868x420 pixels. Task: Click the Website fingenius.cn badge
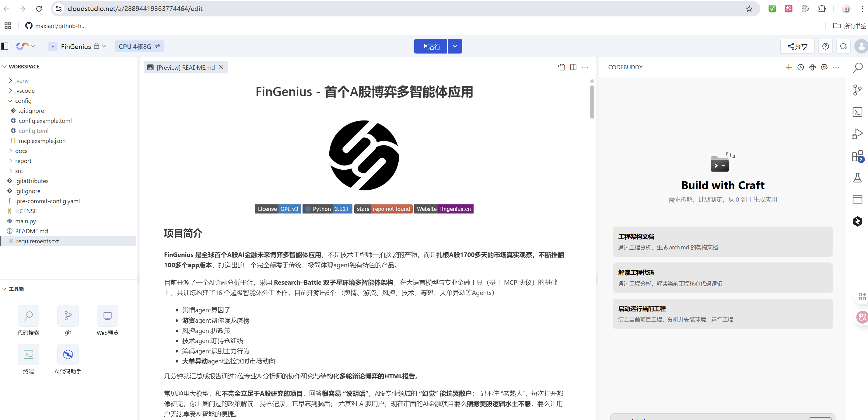point(444,209)
